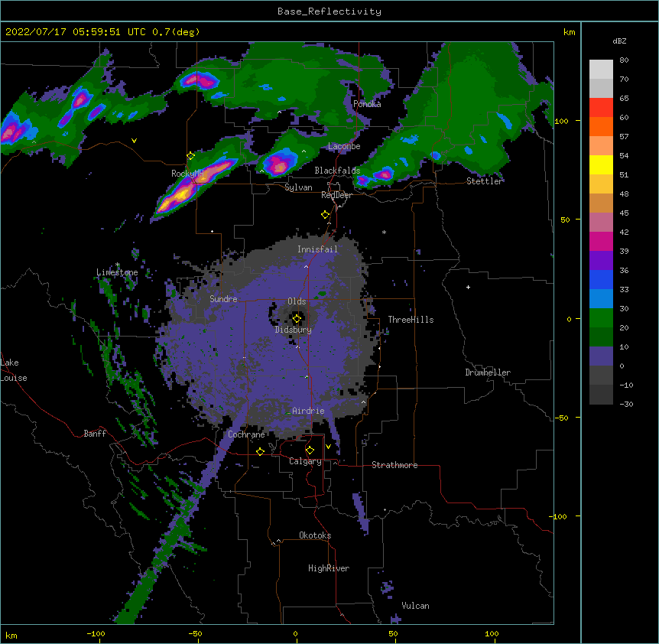Click the Ponoka city label
Viewport: 659px width, 644px height.
click(x=367, y=104)
